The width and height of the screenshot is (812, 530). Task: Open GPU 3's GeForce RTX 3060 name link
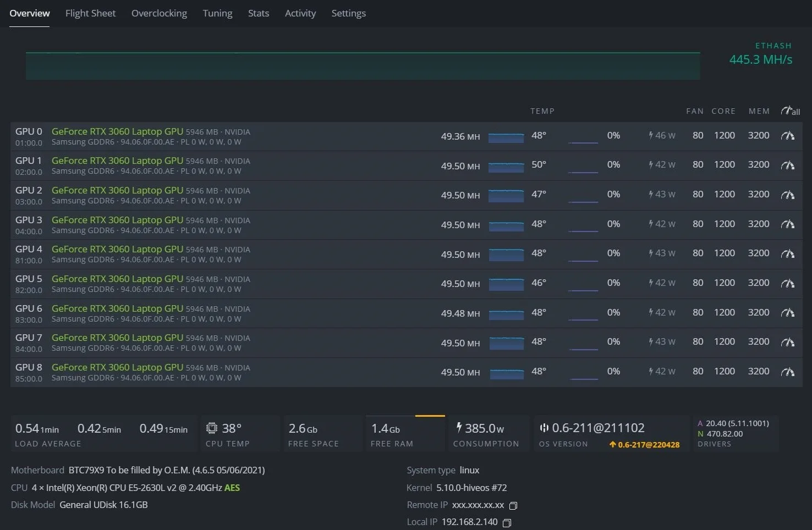coord(117,220)
